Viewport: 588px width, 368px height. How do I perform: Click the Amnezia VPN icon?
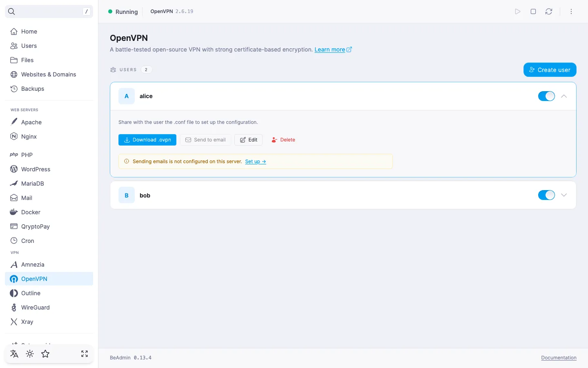pos(14,265)
